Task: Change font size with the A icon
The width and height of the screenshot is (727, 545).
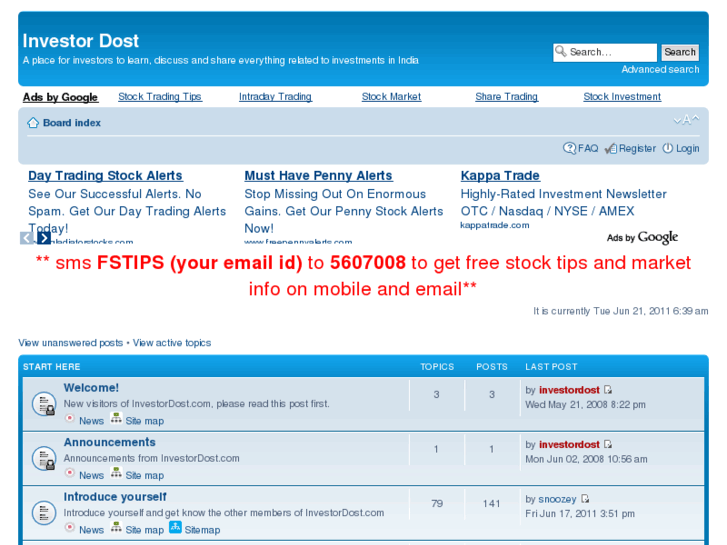Action: click(686, 120)
